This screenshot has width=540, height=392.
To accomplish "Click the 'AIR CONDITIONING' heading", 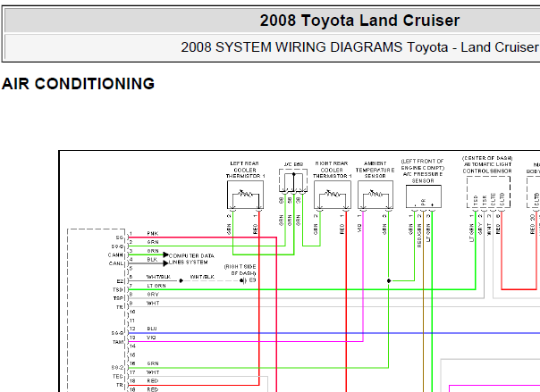I will (x=78, y=84).
